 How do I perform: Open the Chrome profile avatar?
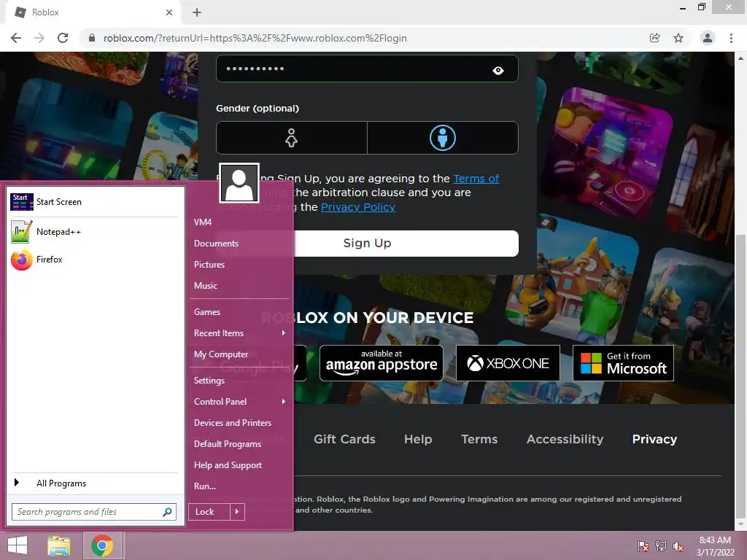708,38
